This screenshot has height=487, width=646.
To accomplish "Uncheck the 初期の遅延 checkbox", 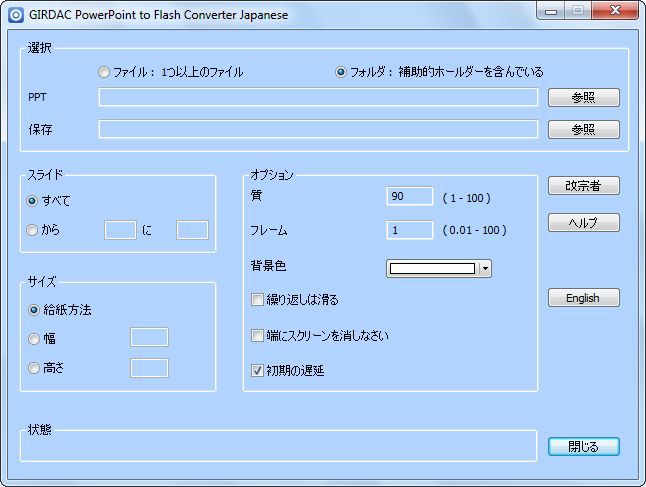I will click(257, 370).
